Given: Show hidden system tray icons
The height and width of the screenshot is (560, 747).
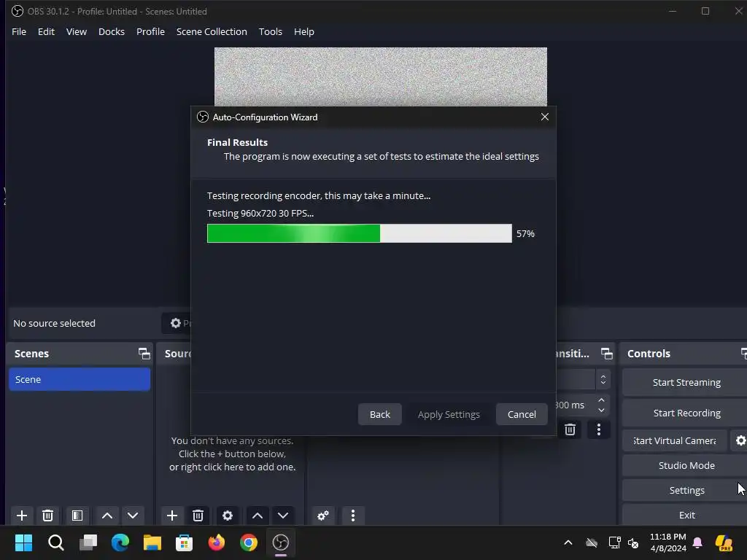Looking at the screenshot, I should (568, 542).
